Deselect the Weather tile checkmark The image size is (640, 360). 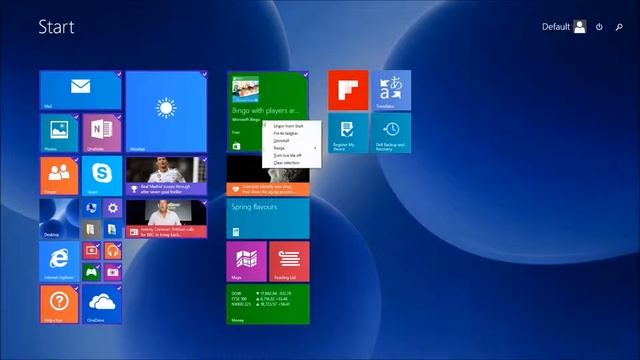pos(204,74)
